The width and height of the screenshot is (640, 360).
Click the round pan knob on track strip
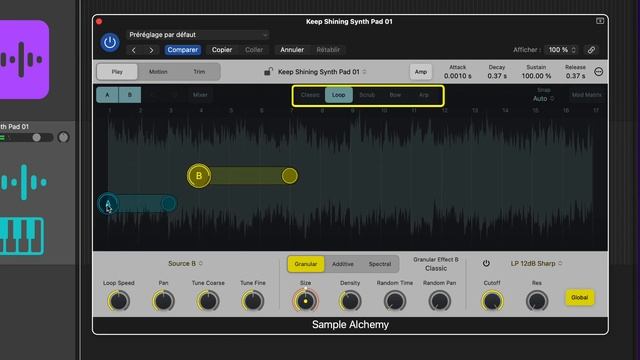click(63, 137)
